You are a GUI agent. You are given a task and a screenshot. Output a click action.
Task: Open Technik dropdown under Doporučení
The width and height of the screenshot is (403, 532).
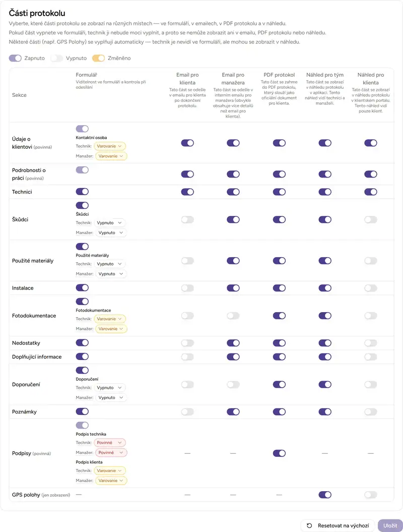(x=110, y=388)
